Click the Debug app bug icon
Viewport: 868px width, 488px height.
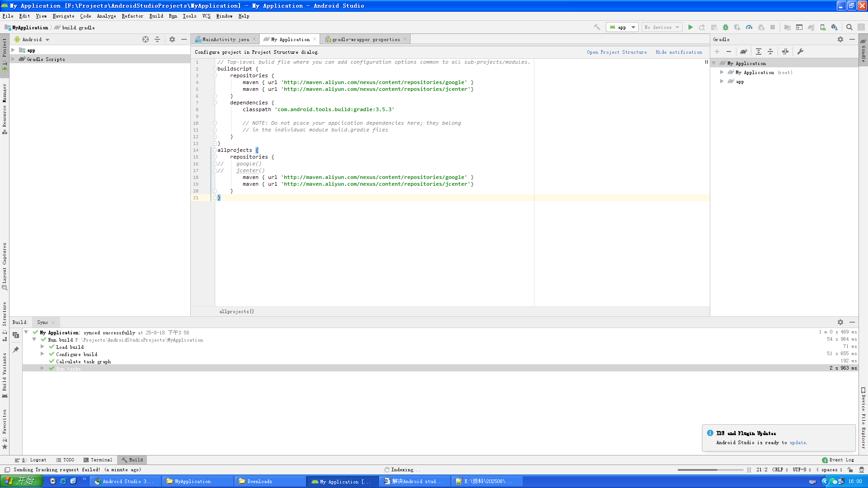(726, 27)
